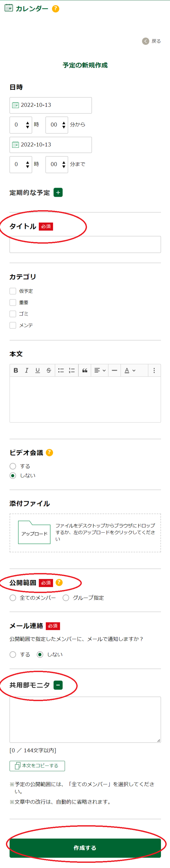Image resolution: width=170 pixels, height=868 pixels.
Task: Select 全てのメンバー as the publish scope
Action: click(13, 598)
